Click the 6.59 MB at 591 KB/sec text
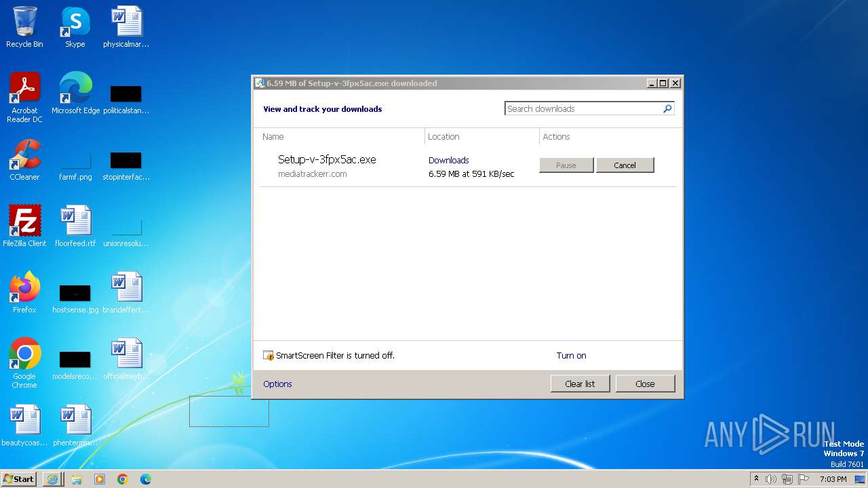This screenshot has width=868, height=488. (471, 174)
